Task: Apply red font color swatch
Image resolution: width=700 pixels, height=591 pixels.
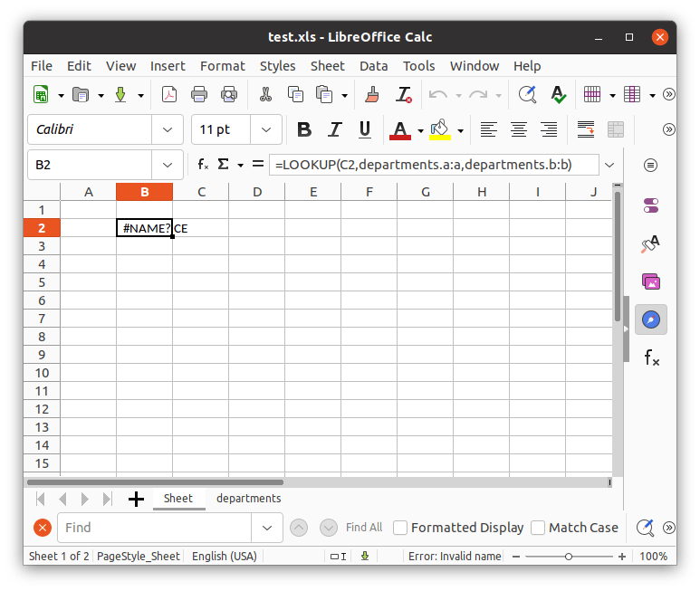Action: (x=400, y=129)
